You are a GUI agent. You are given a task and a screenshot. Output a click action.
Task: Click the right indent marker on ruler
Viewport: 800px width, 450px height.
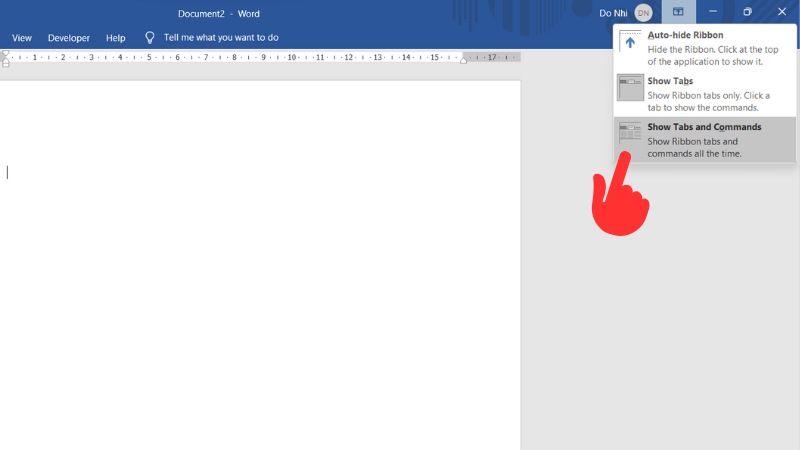(464, 60)
